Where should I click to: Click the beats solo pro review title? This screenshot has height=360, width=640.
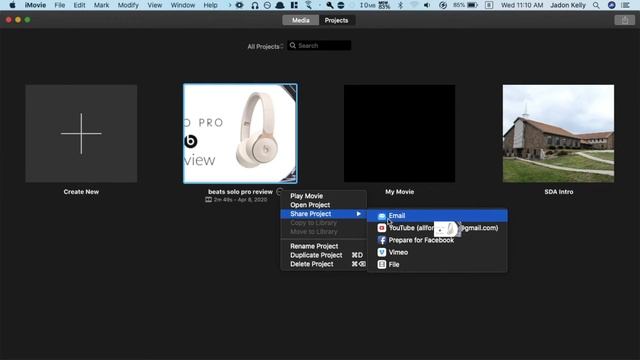(240, 192)
